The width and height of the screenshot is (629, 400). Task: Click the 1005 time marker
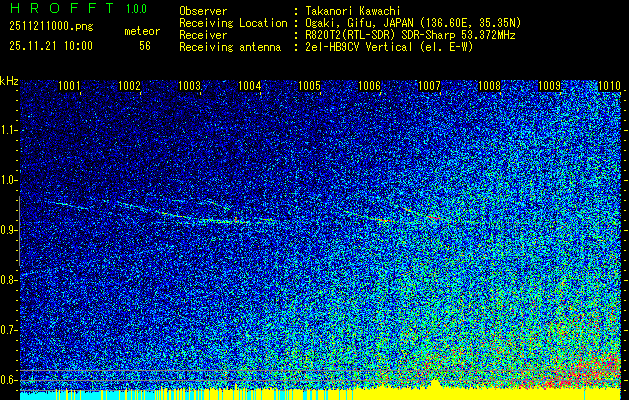(x=309, y=86)
